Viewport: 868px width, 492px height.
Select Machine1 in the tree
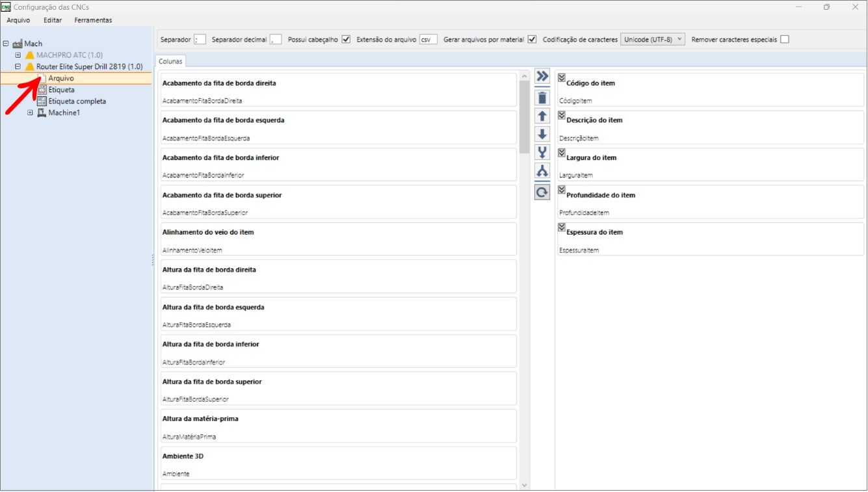pos(64,113)
